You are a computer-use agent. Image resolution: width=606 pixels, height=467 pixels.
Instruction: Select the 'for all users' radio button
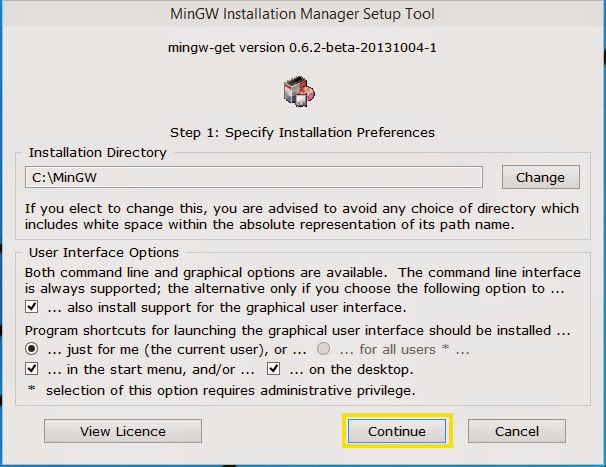tap(323, 349)
